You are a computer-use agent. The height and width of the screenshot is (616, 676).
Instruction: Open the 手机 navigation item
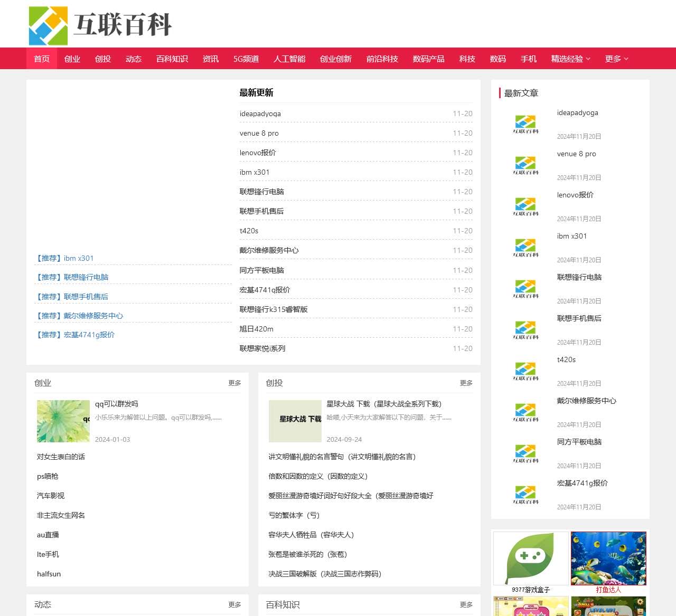tap(529, 59)
